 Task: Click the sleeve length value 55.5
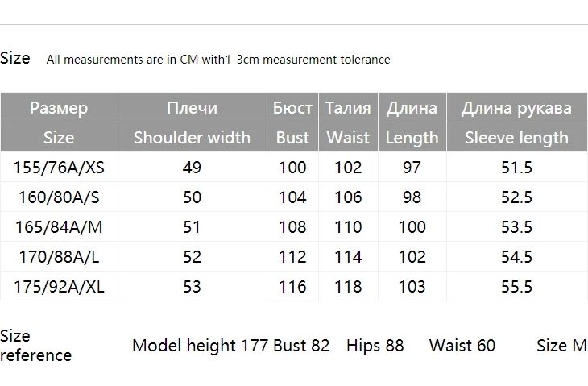click(x=516, y=286)
